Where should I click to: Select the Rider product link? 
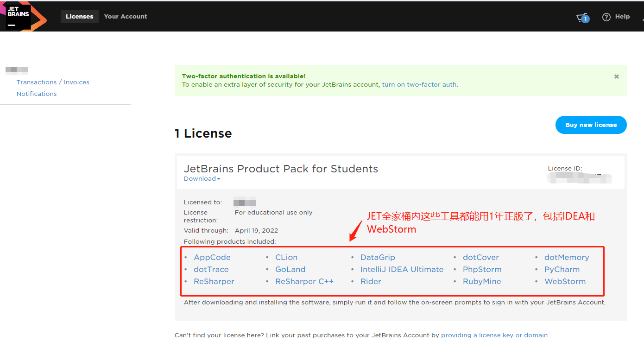[x=371, y=281]
